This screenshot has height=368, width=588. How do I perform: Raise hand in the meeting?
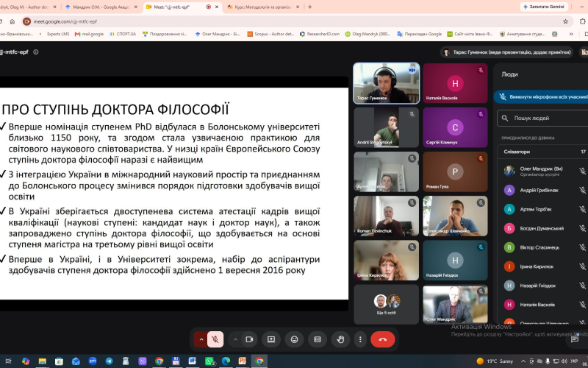point(340,339)
